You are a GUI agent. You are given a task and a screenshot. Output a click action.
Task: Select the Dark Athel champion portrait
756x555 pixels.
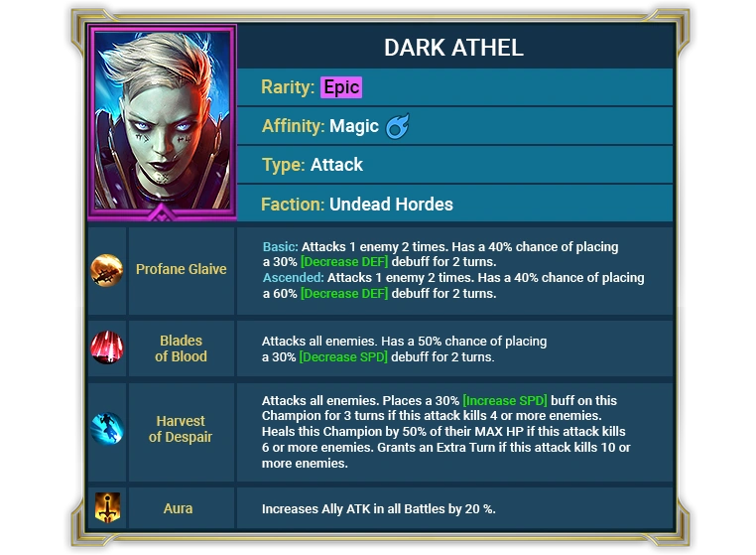tap(163, 121)
